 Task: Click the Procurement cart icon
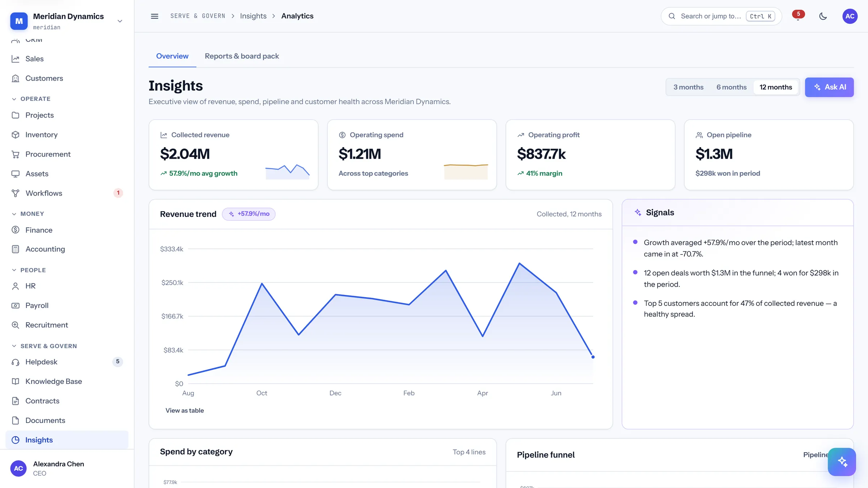point(15,154)
